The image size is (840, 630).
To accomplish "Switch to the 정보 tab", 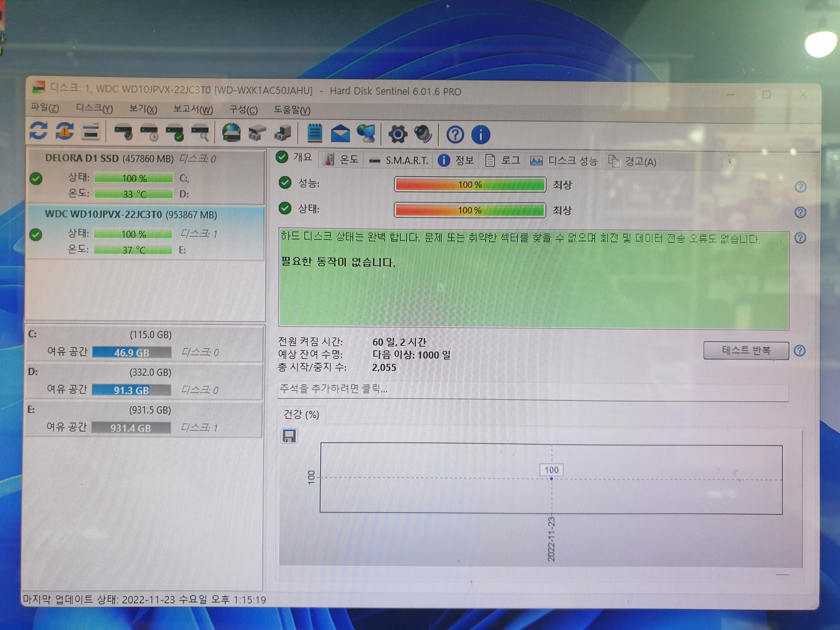I will coord(456,160).
